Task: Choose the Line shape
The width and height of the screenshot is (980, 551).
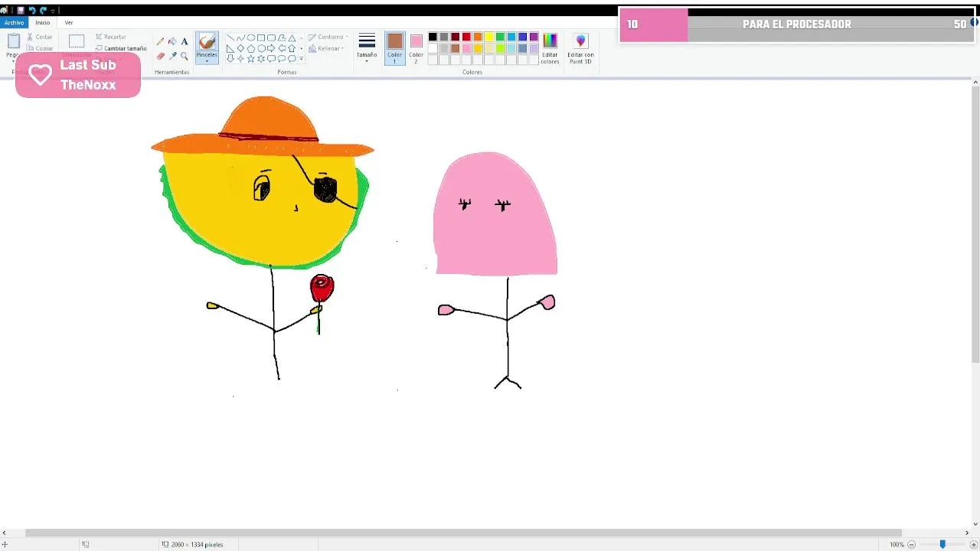Action: click(x=230, y=37)
